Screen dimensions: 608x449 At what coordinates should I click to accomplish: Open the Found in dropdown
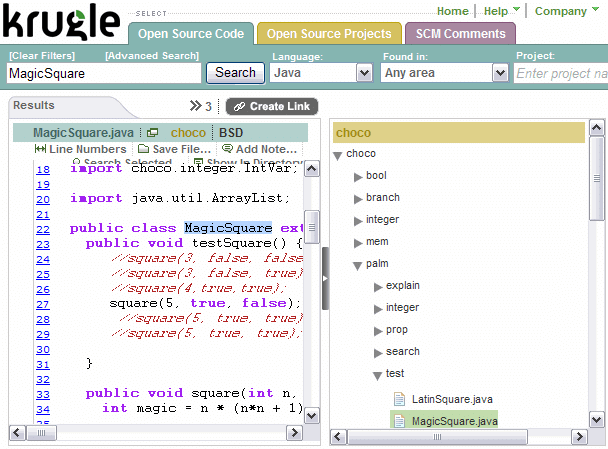pos(500,73)
